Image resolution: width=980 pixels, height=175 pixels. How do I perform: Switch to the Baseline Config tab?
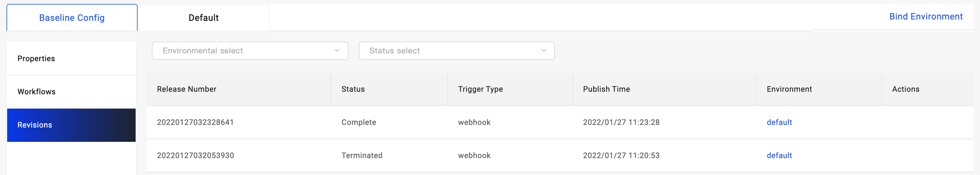pyautogui.click(x=72, y=18)
